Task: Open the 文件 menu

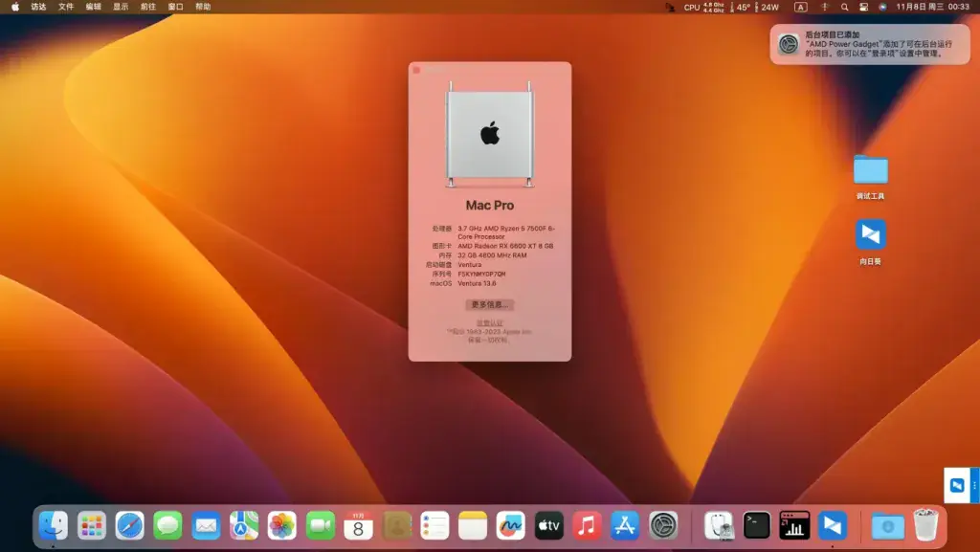Action: tap(66, 7)
